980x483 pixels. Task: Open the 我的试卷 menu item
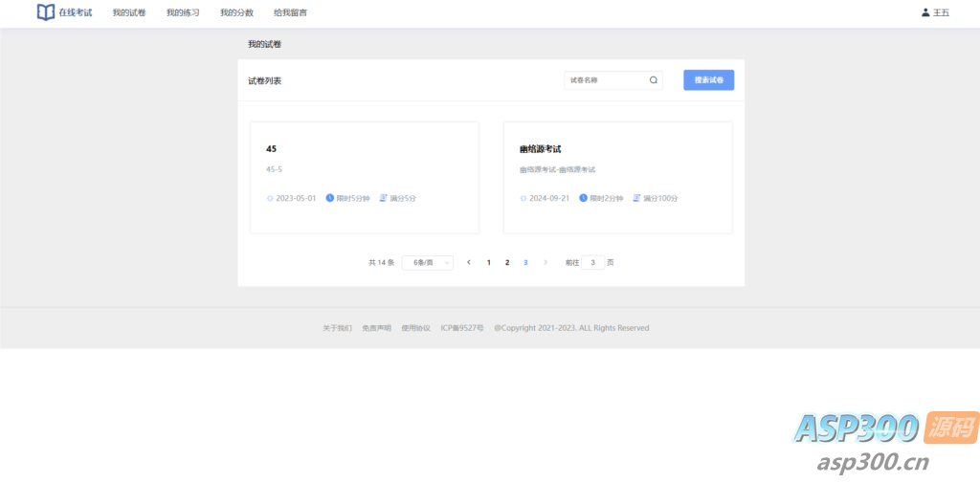click(x=129, y=12)
